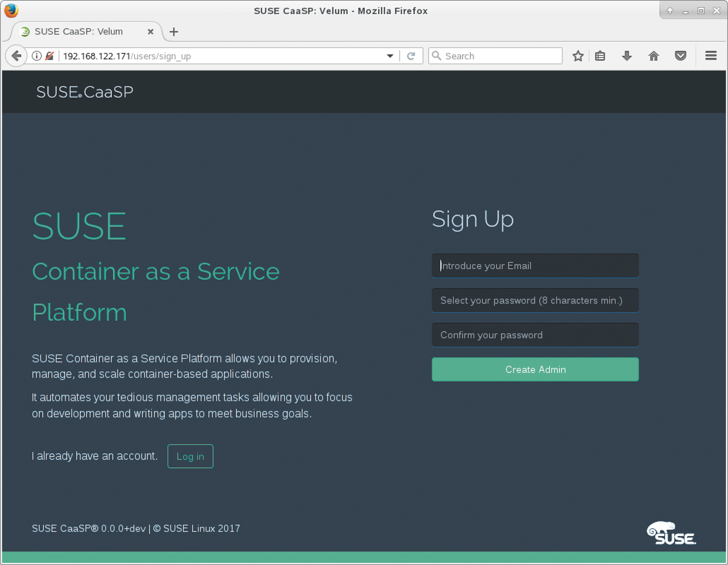This screenshot has width=728, height=565.
Task: Click the magnifier icon in search box
Action: pos(437,56)
